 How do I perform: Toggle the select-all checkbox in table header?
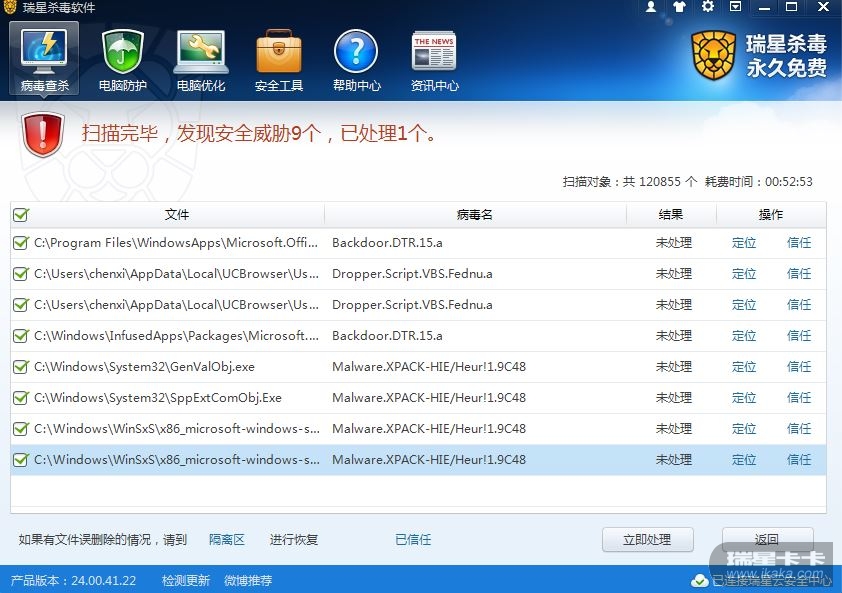pyautogui.click(x=21, y=215)
